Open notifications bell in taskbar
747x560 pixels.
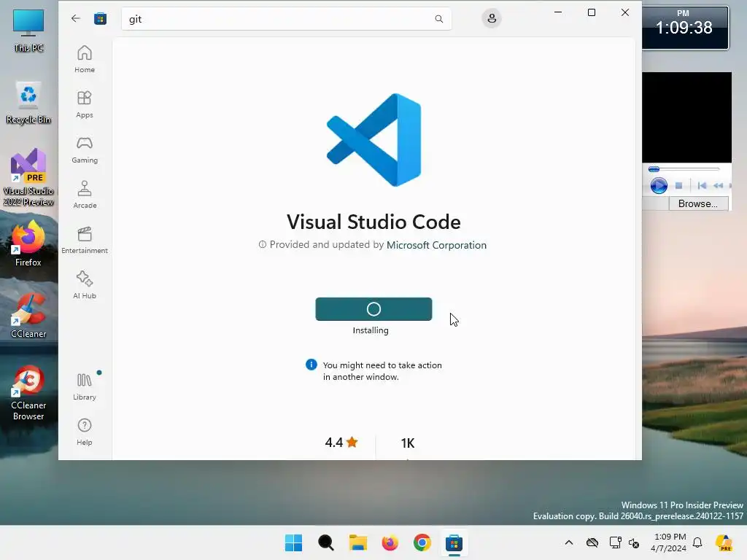click(x=697, y=542)
